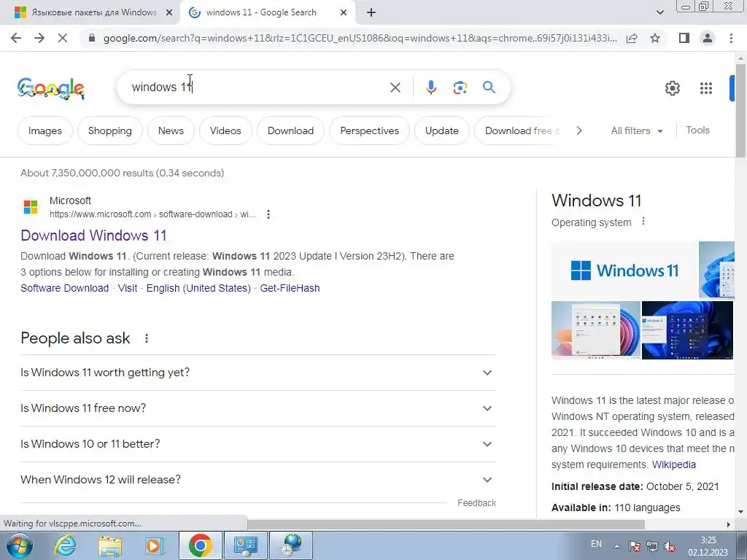Viewport: 747px width, 560px height.
Task: Select the Perspectives filter chip
Action: pyautogui.click(x=369, y=131)
